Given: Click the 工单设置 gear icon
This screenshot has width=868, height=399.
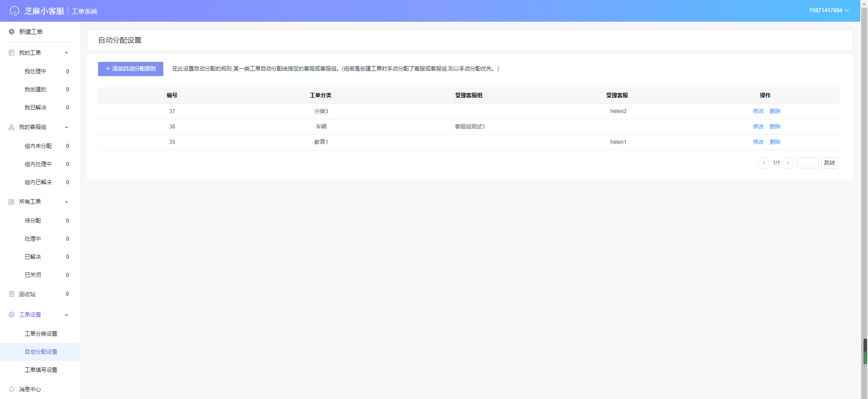Looking at the screenshot, I should [11, 315].
